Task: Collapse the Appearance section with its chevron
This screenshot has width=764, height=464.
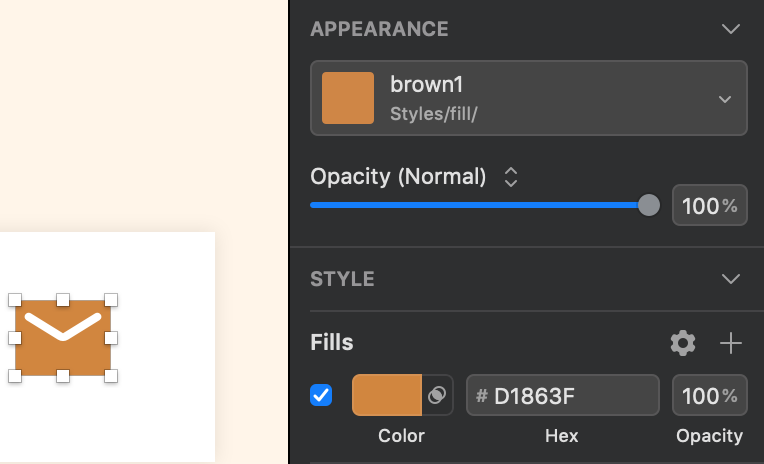Action: tap(731, 29)
